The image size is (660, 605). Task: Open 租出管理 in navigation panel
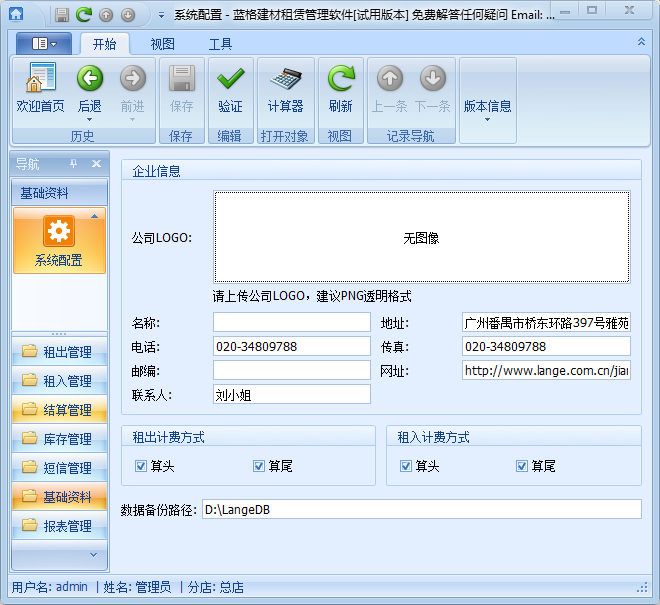pos(59,352)
